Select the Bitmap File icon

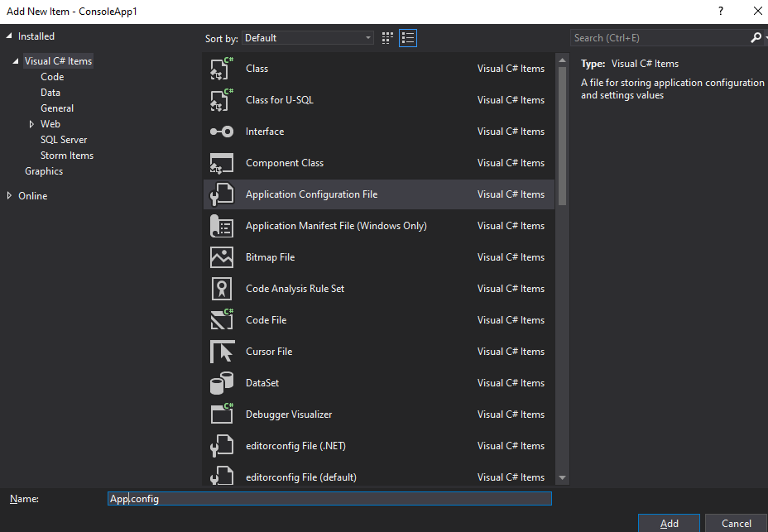point(222,257)
